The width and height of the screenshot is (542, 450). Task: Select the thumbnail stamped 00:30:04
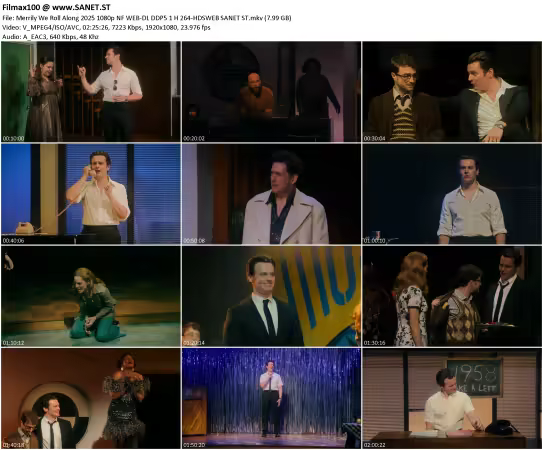click(452, 92)
